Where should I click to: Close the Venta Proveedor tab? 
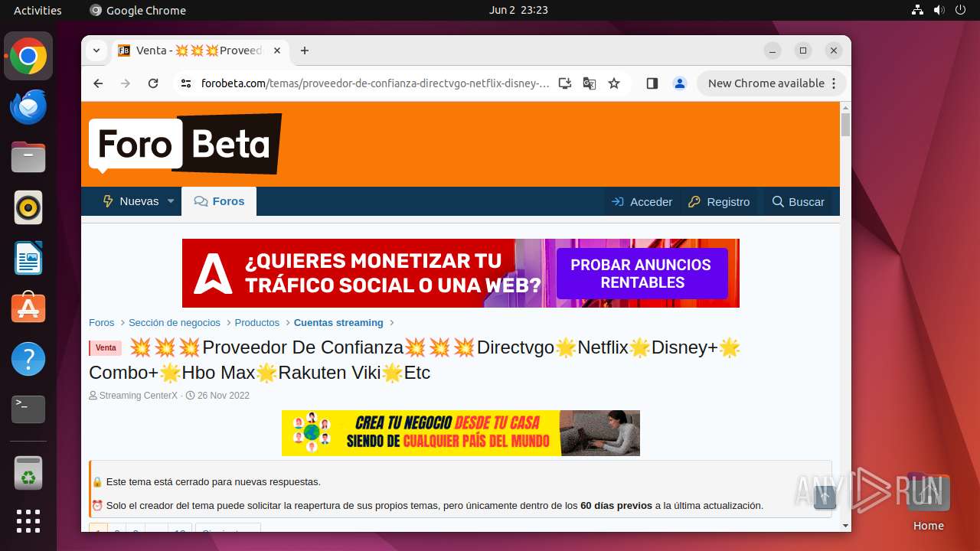pos(277,51)
